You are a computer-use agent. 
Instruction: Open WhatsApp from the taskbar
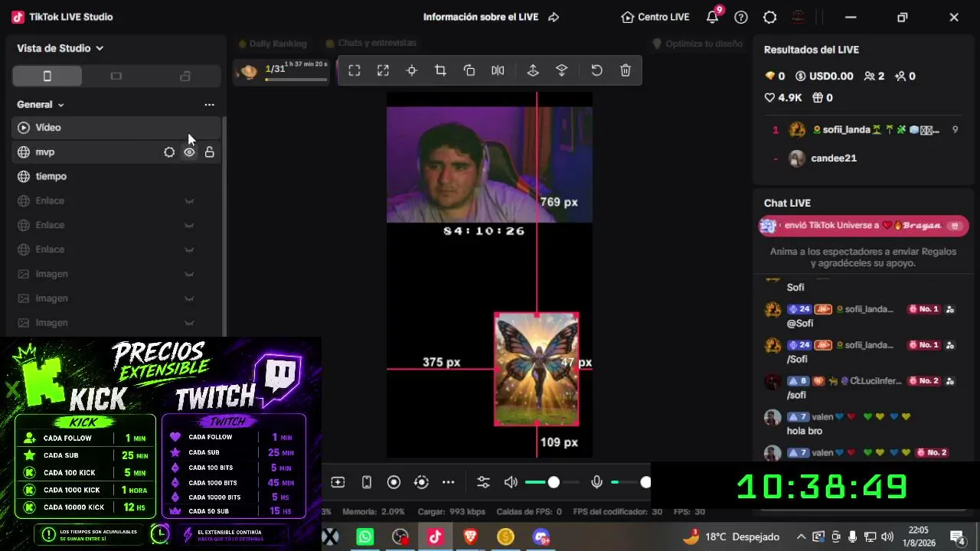(365, 537)
